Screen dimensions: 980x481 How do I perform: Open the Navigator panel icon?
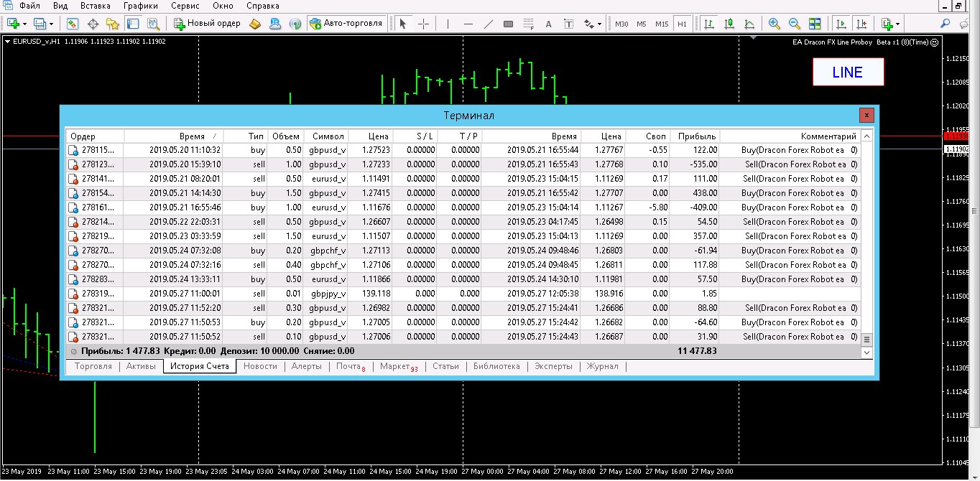pyautogui.click(x=112, y=24)
